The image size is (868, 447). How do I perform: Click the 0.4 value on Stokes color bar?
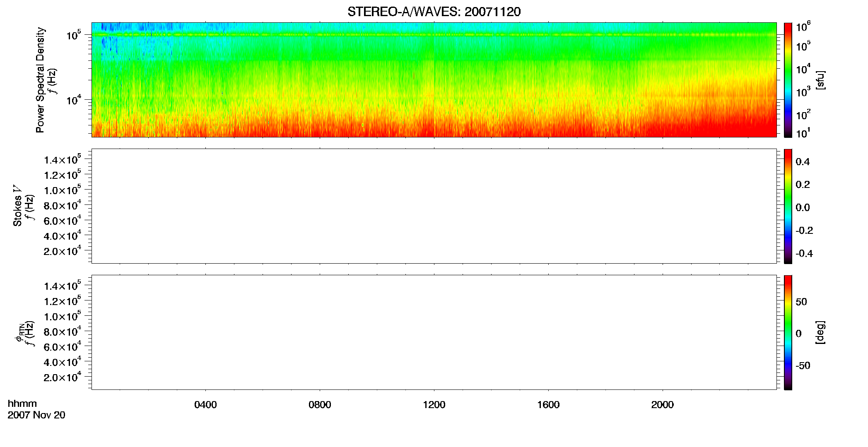point(803,162)
